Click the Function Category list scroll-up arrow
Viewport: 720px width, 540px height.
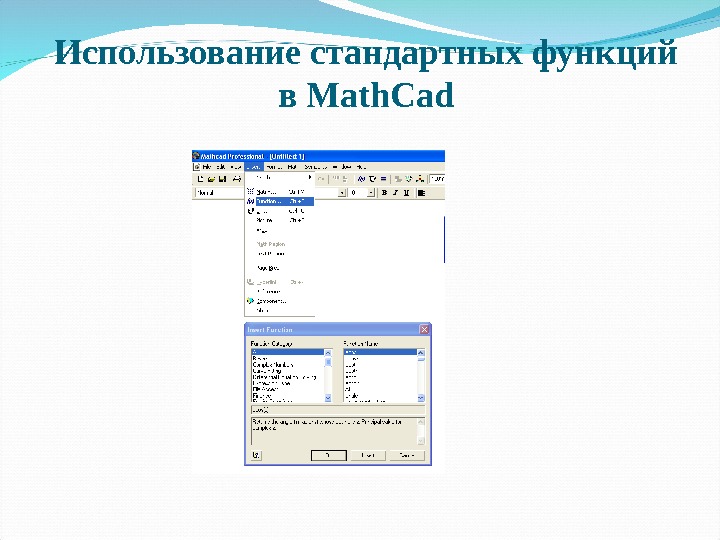coord(328,353)
